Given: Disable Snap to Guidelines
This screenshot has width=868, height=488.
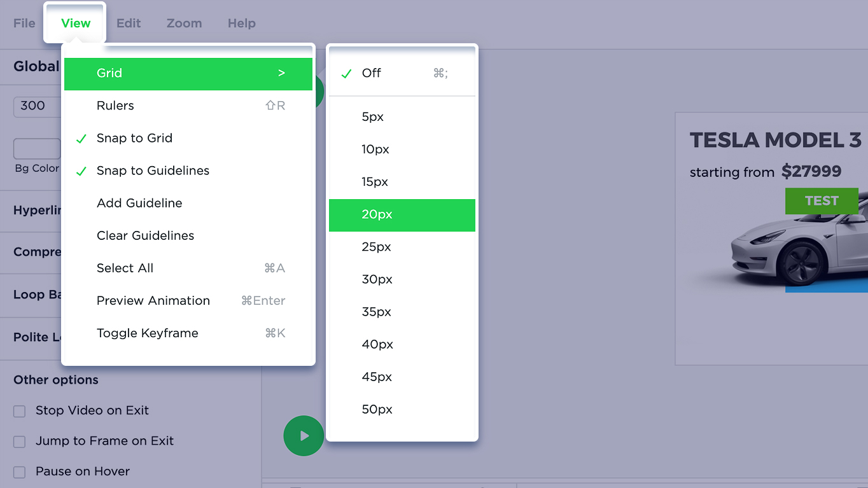Looking at the screenshot, I should (x=188, y=171).
